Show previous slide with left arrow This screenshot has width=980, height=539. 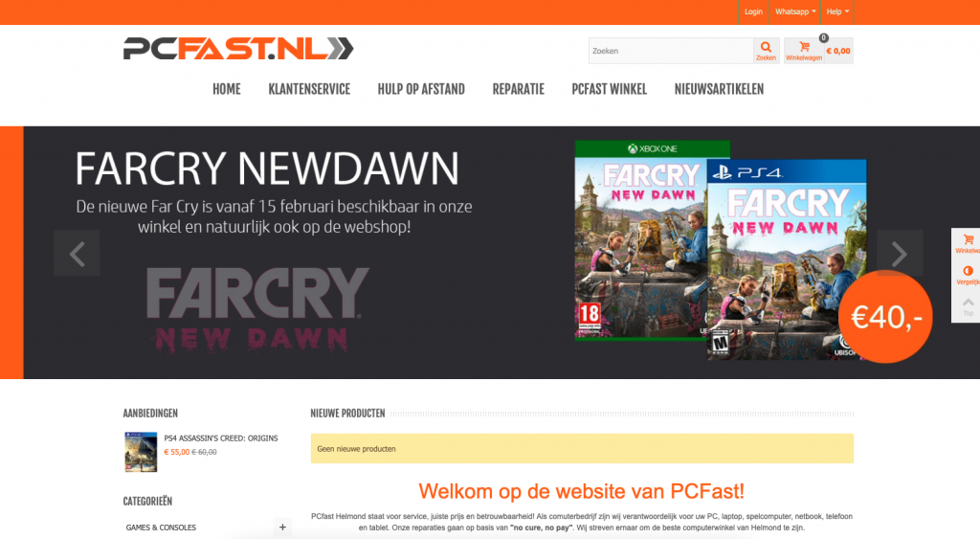(77, 254)
